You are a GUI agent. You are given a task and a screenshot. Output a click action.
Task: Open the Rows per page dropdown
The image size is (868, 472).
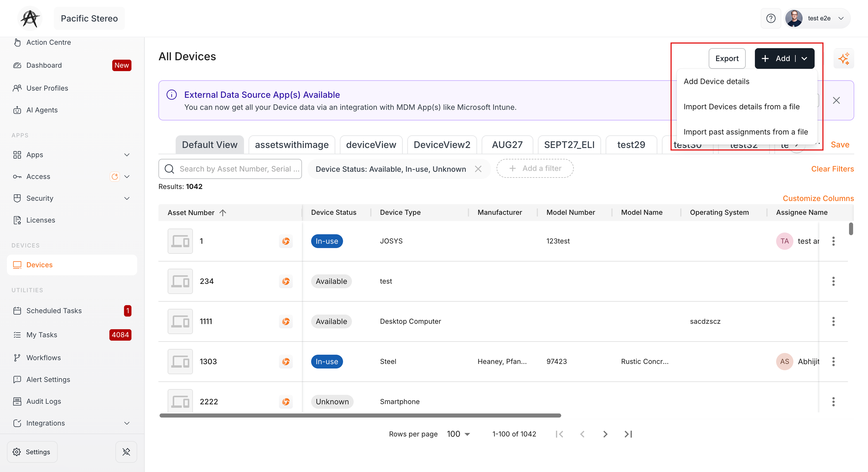point(458,434)
